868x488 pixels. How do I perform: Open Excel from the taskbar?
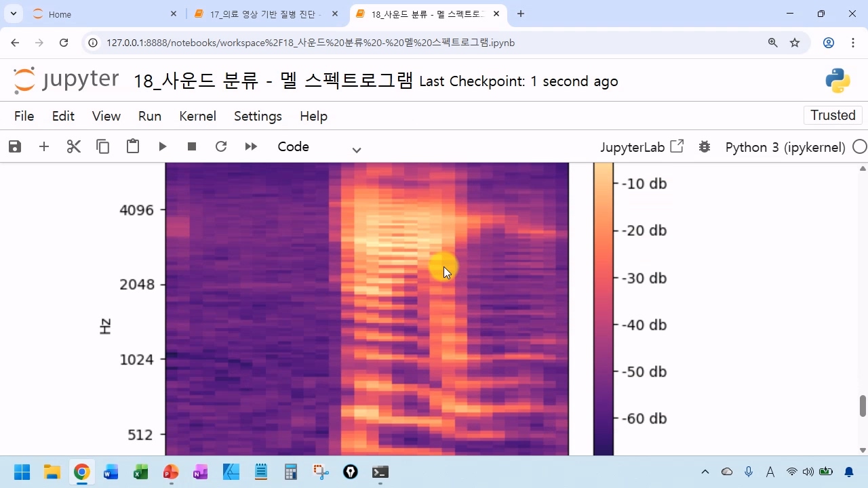coord(140,472)
